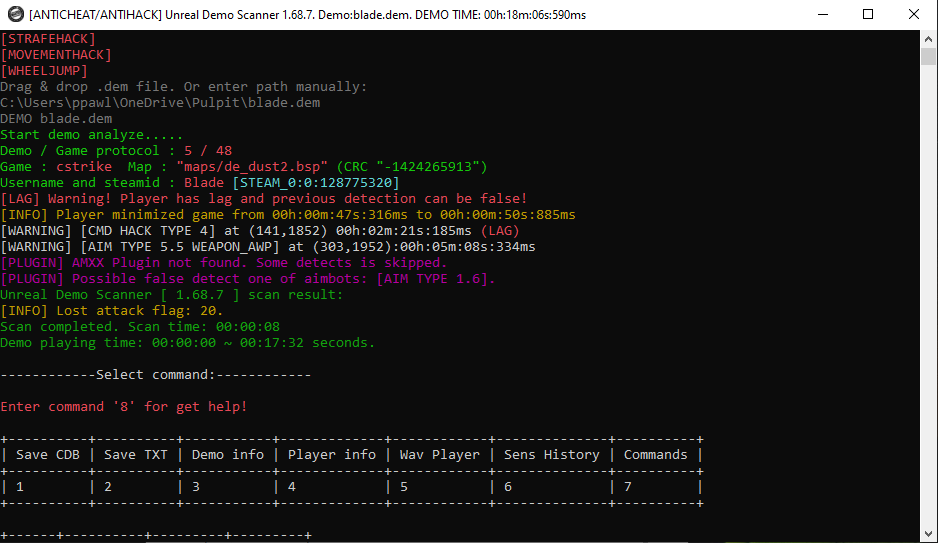Screen dimensions: 938x543
Task: Click the 'DEMO blade.dem' line
Action: [x=56, y=119]
